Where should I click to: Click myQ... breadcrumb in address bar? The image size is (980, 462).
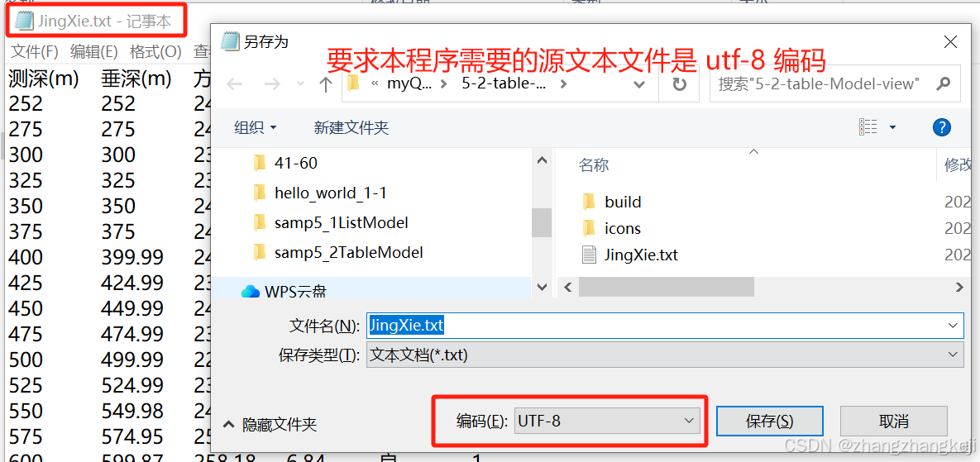pyautogui.click(x=409, y=83)
